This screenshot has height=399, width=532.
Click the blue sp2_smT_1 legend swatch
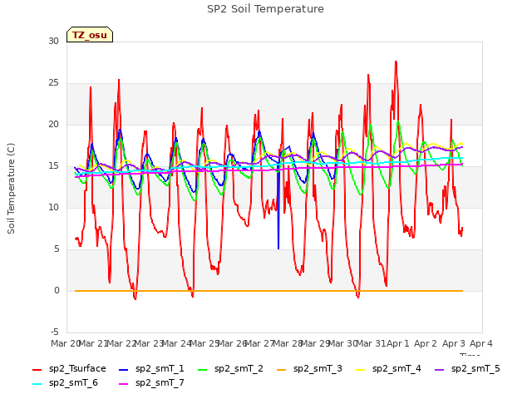click(x=124, y=369)
